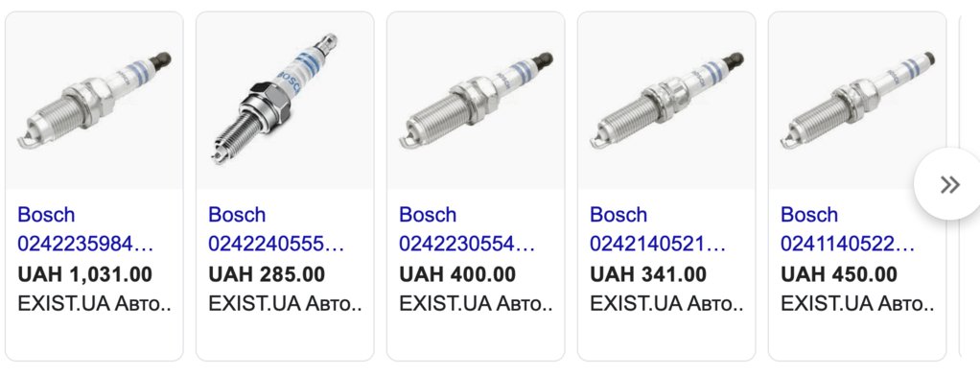
Task: Open the Bosch 0242240555 product link
Action: tap(276, 229)
